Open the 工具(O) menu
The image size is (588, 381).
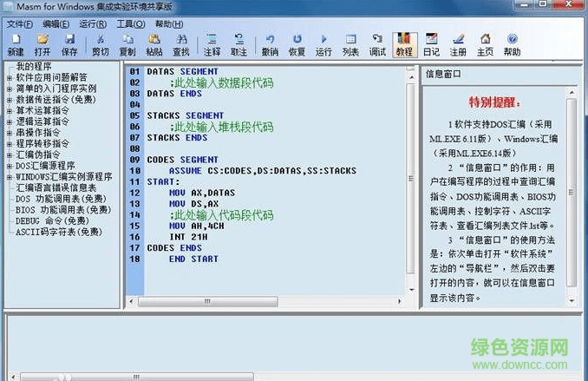(x=131, y=24)
